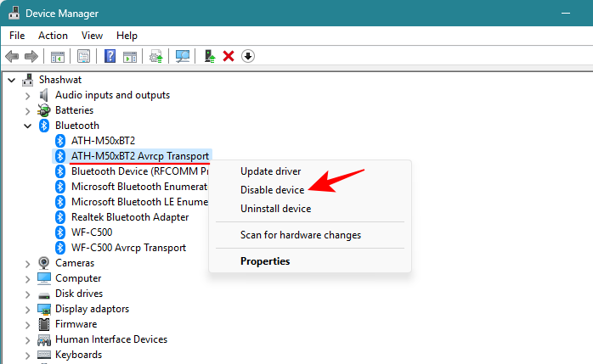Click the Audio inputs and outputs speaker icon
This screenshot has height=364, width=593.
click(x=44, y=95)
